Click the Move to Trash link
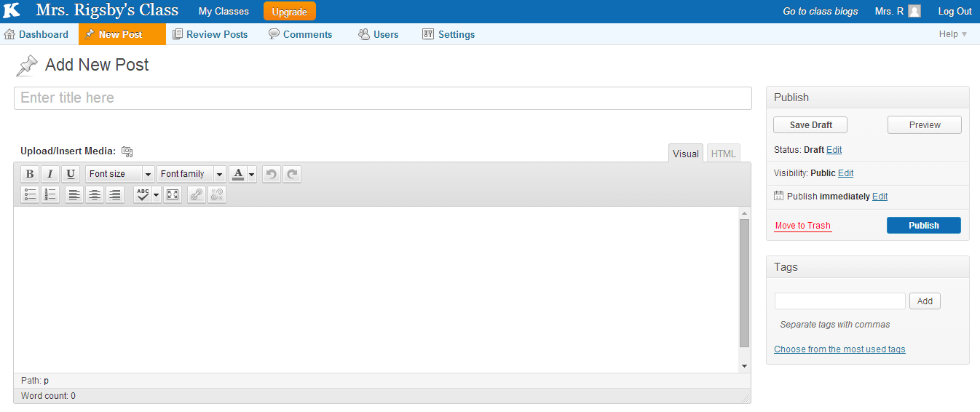Viewport: 980px width, 412px height. click(x=802, y=226)
